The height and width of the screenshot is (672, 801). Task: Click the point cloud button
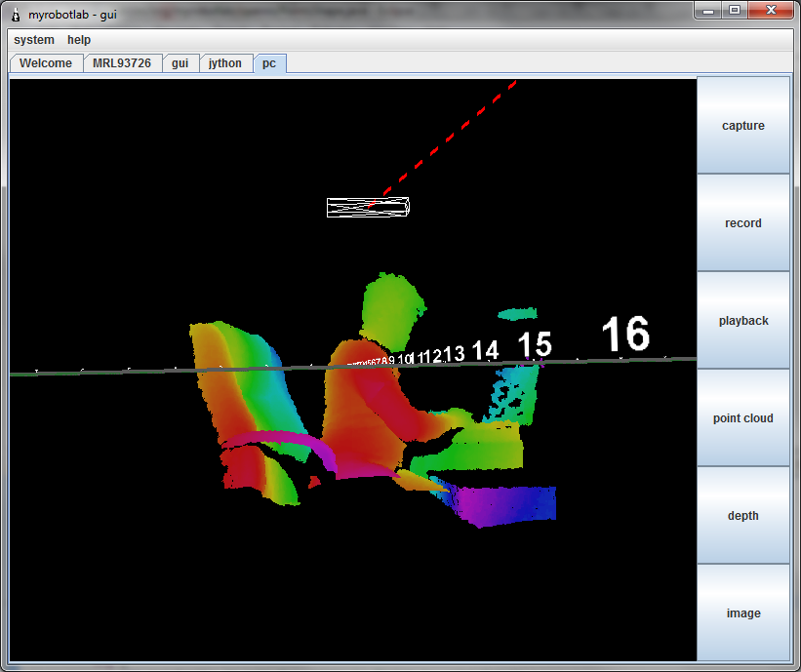(743, 418)
